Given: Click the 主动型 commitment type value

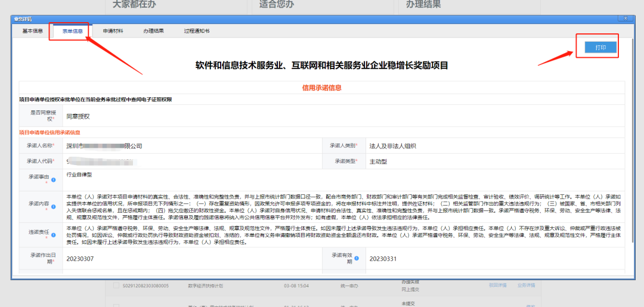Looking at the screenshot, I should pyautogui.click(x=378, y=162).
